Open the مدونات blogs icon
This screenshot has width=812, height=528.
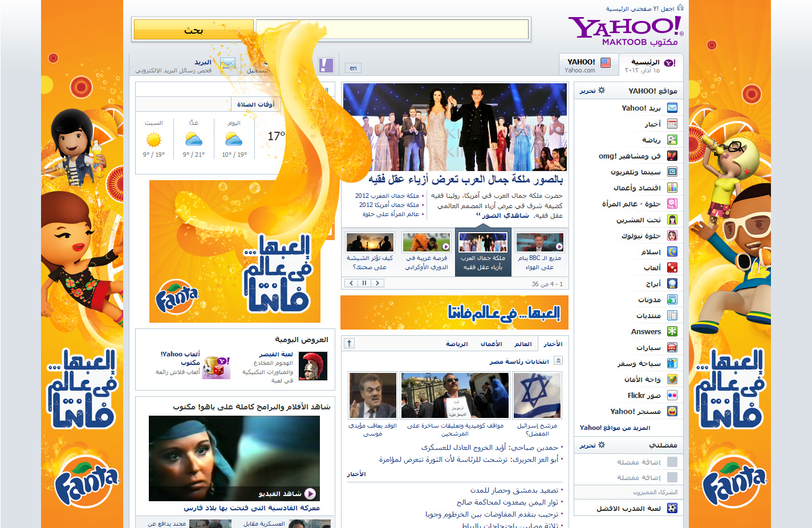[x=672, y=299]
